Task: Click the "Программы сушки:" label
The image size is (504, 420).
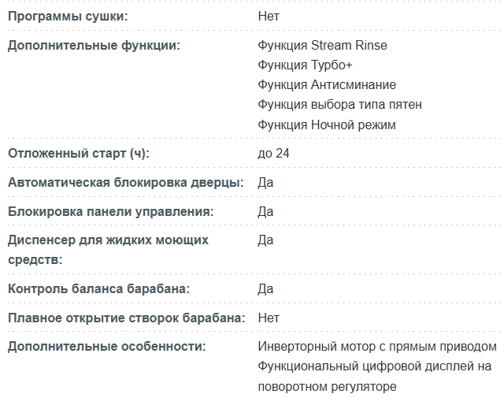Action: [67, 16]
